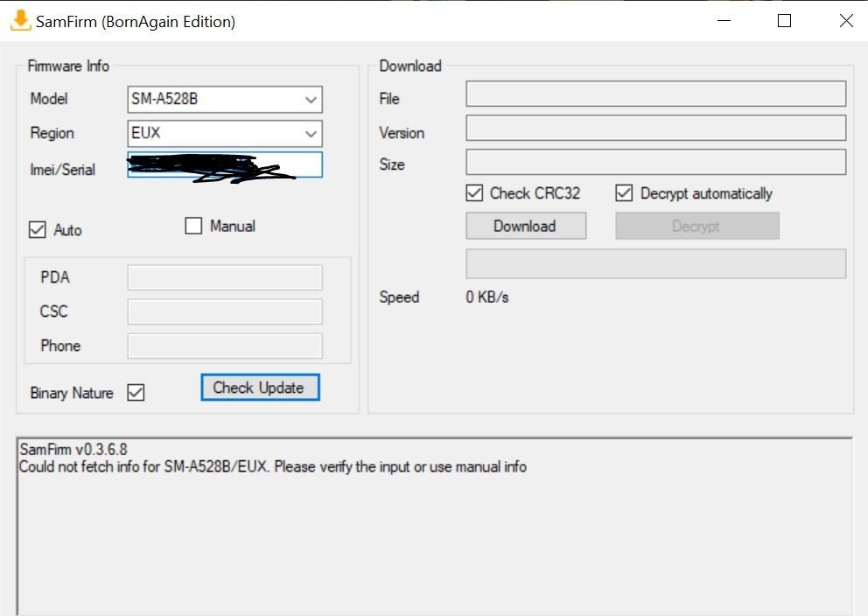Viewport: 868px width, 616px height.
Task: Click the Version field in Download
Action: (x=656, y=128)
